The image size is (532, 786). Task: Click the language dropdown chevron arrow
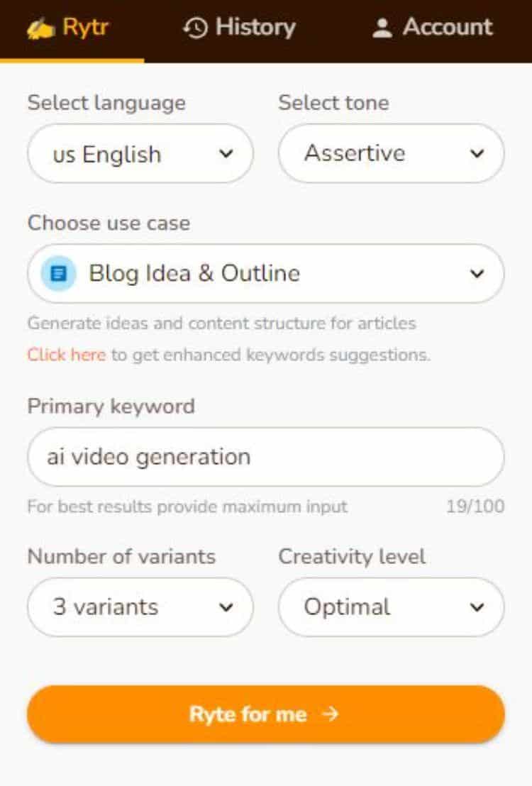(226, 154)
